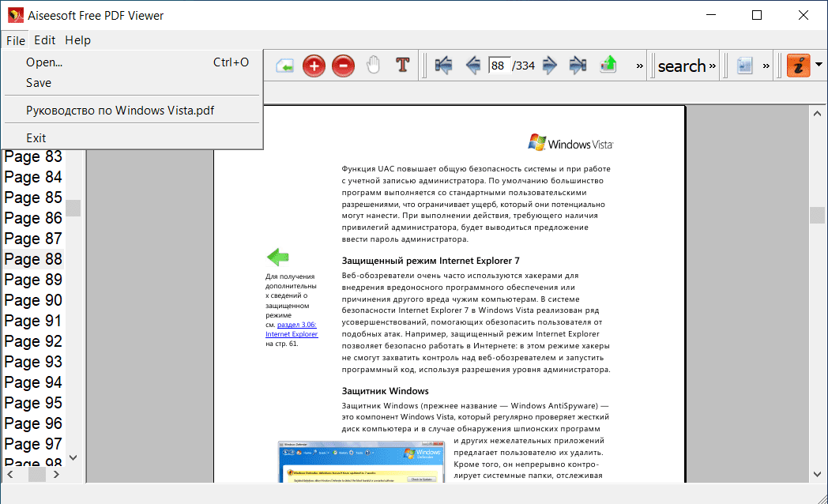This screenshot has height=504, width=828.
Task: Click the Aiseesoft app logo in title bar
Action: point(15,15)
